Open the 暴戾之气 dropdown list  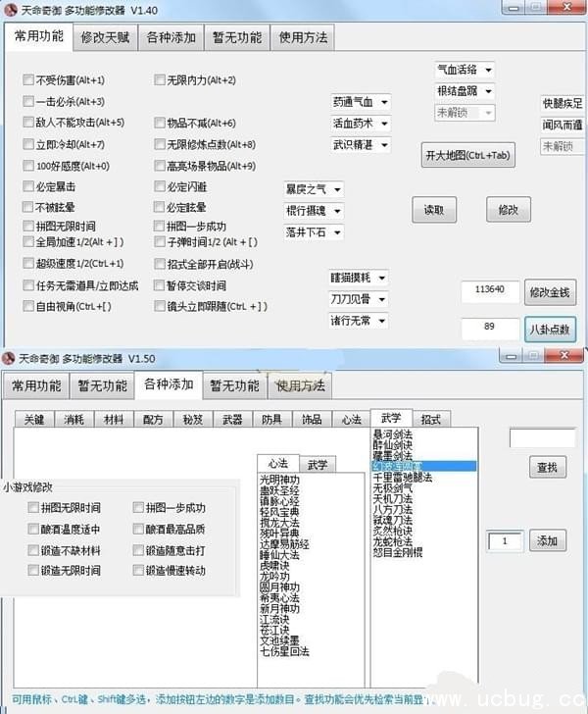pos(314,188)
